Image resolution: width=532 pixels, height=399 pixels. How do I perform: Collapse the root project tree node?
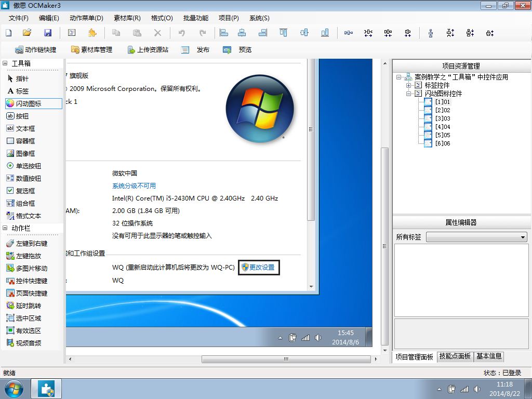click(399, 77)
